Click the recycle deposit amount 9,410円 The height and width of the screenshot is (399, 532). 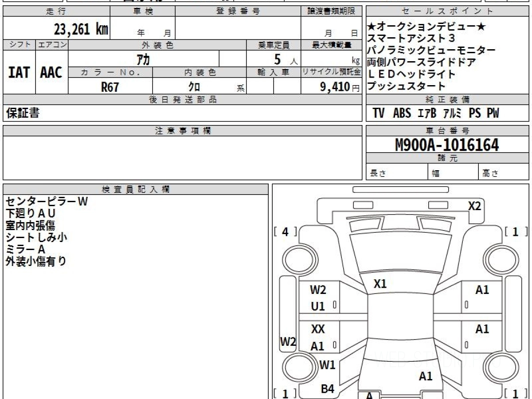point(340,87)
